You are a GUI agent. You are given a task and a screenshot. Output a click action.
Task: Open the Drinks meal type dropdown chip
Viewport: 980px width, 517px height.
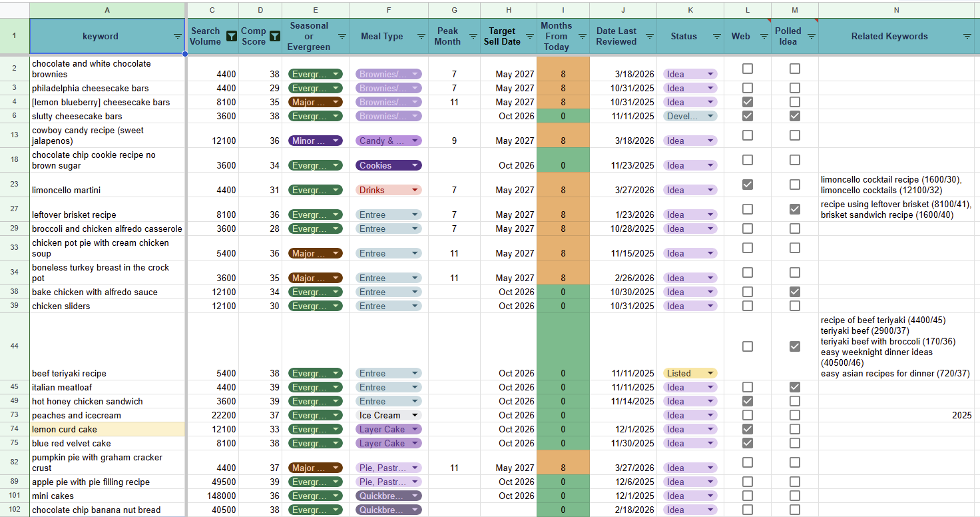pyautogui.click(x=389, y=190)
